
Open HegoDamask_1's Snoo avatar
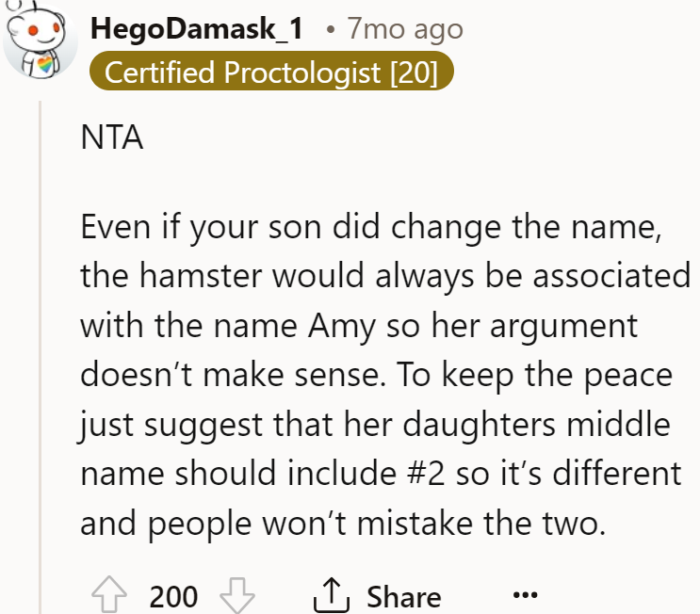(41, 40)
